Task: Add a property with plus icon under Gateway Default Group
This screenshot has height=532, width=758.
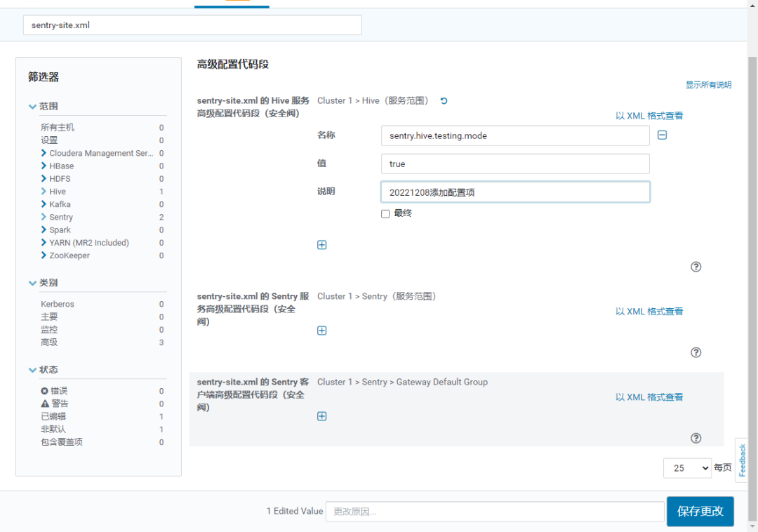Action: coord(322,416)
